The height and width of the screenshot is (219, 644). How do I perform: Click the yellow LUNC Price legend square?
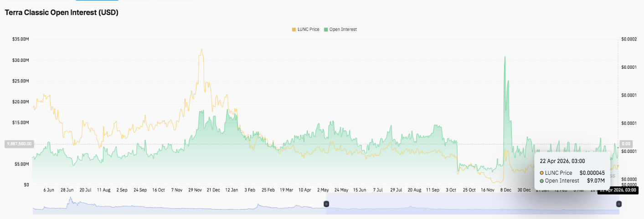(294, 29)
